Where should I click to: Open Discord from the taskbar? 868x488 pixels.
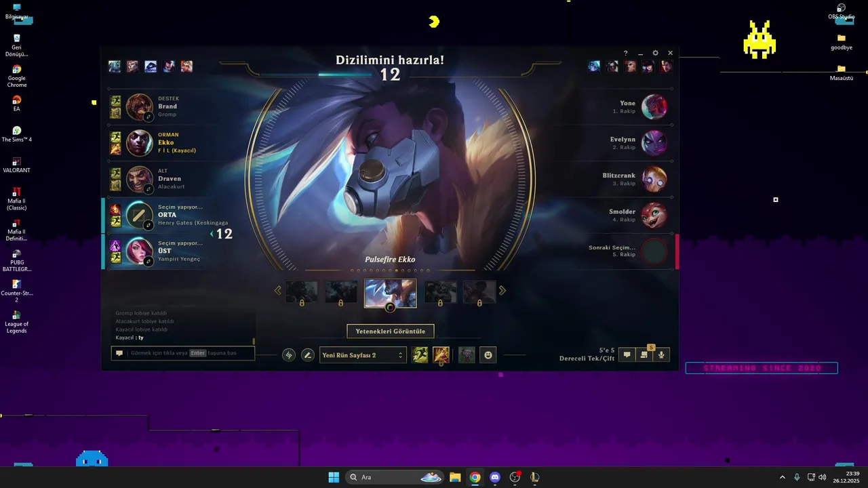[x=495, y=477]
